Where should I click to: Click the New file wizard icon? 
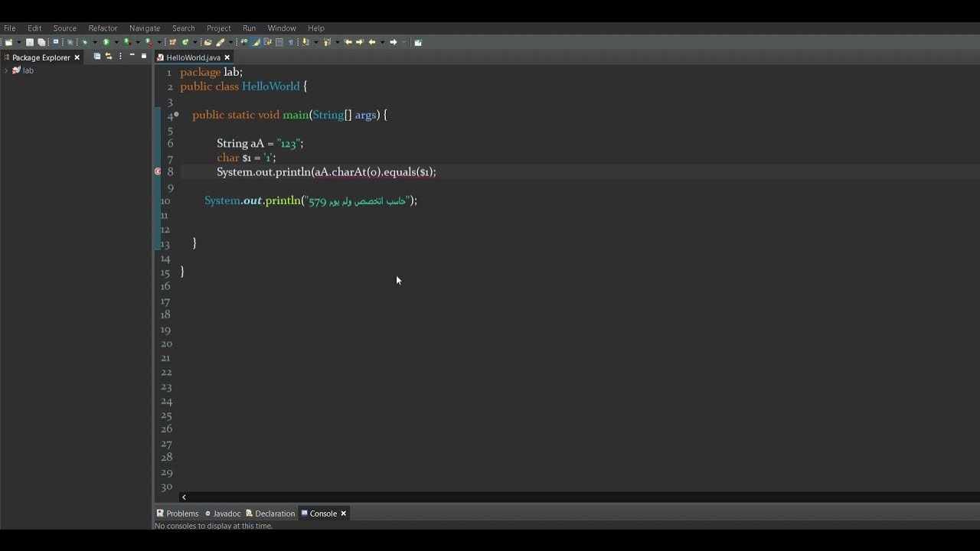pos(8,42)
